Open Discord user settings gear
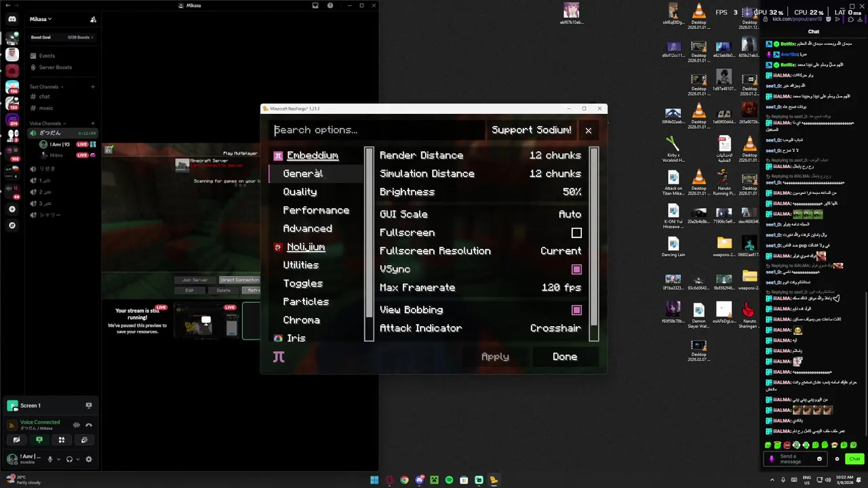The height and width of the screenshot is (488, 868). 88,460
